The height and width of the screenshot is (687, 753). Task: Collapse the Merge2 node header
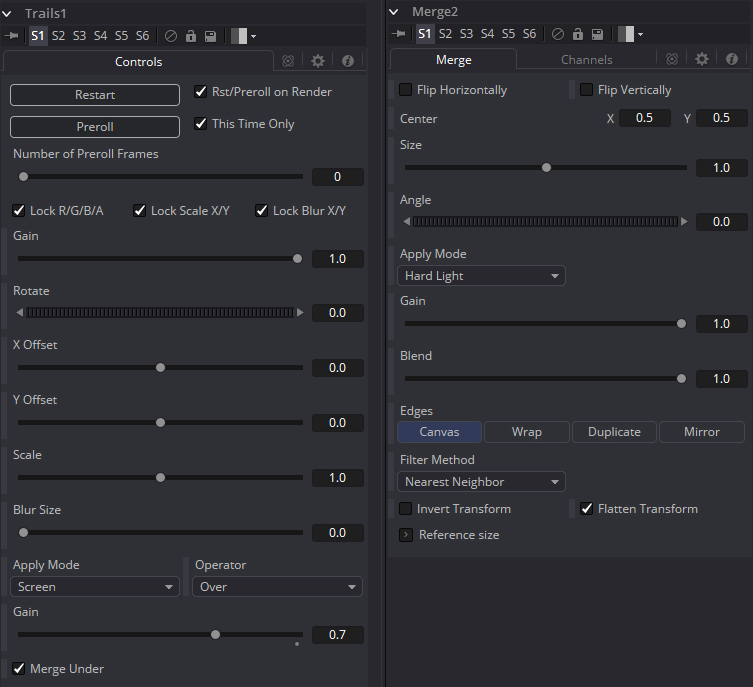pyautogui.click(x=394, y=12)
